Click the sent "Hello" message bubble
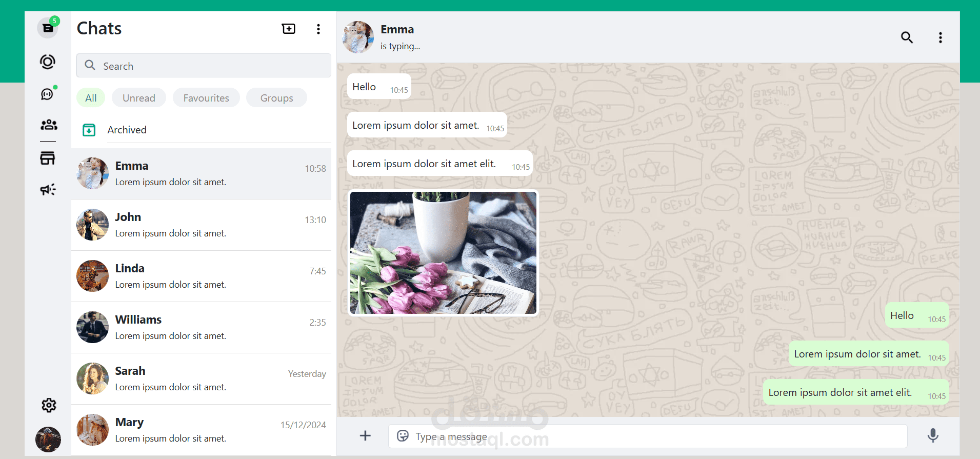This screenshot has width=980, height=459. (x=917, y=315)
